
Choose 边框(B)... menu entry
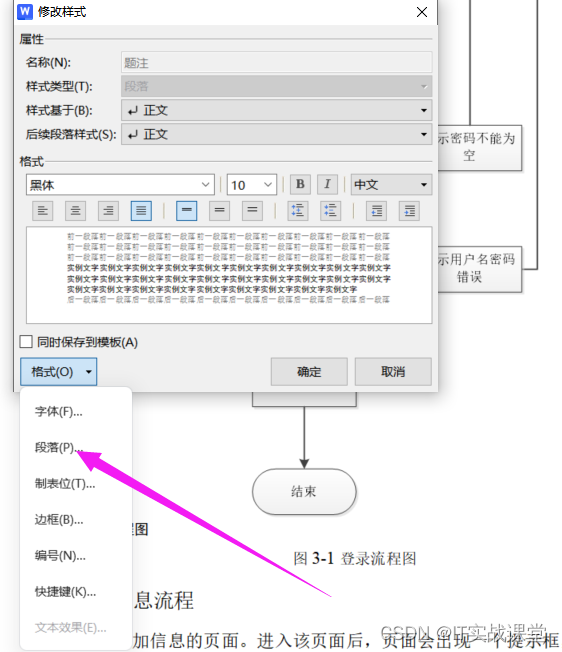click(59, 520)
